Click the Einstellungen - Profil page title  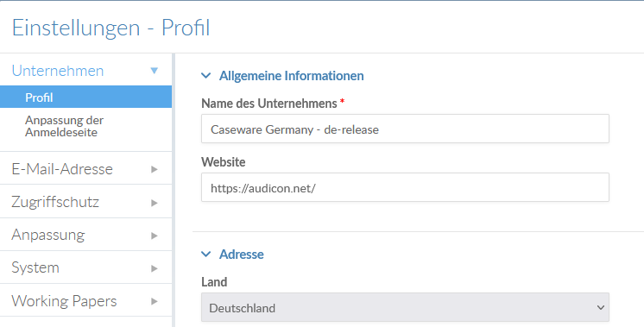pyautogui.click(x=110, y=28)
